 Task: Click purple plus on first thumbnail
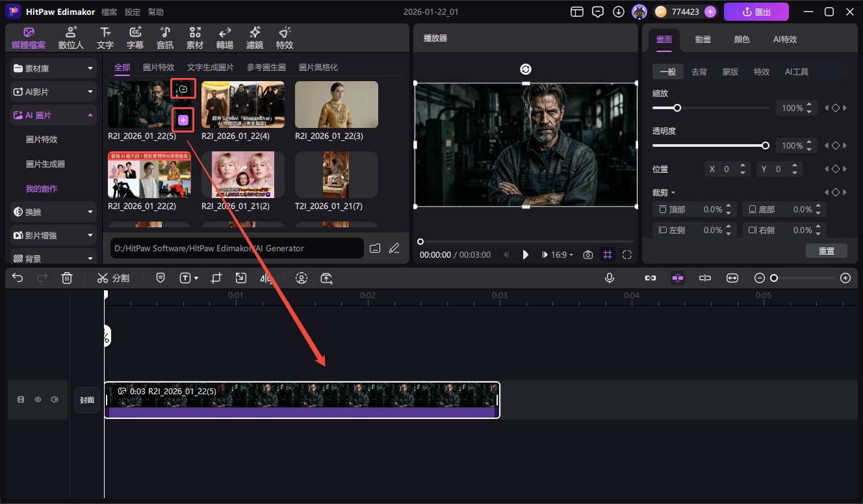[x=183, y=120]
